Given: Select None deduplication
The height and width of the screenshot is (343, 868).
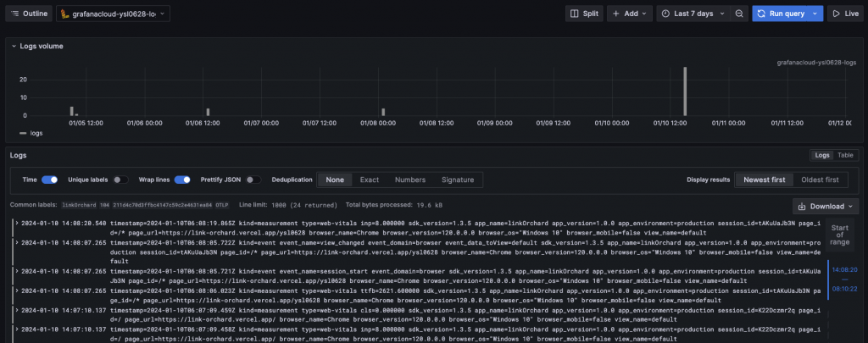Looking at the screenshot, I should tap(335, 180).
